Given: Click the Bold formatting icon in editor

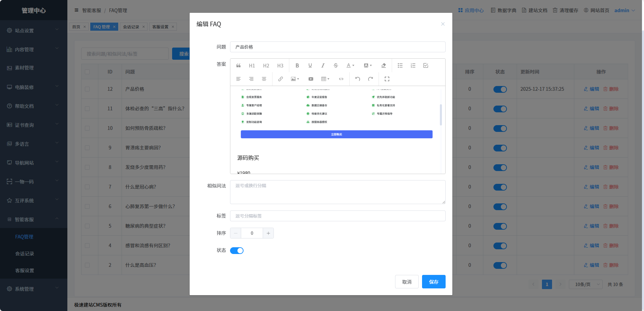Looking at the screenshot, I should [x=297, y=65].
